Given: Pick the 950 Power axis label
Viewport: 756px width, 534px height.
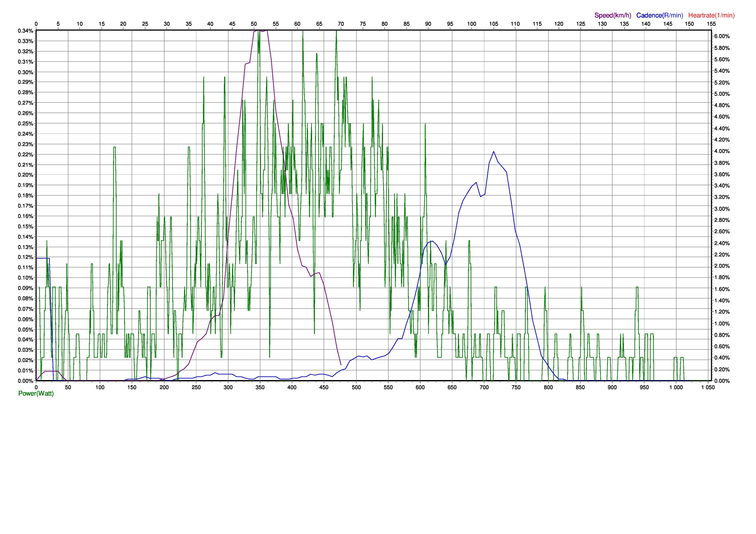Looking at the screenshot, I should click(644, 387).
